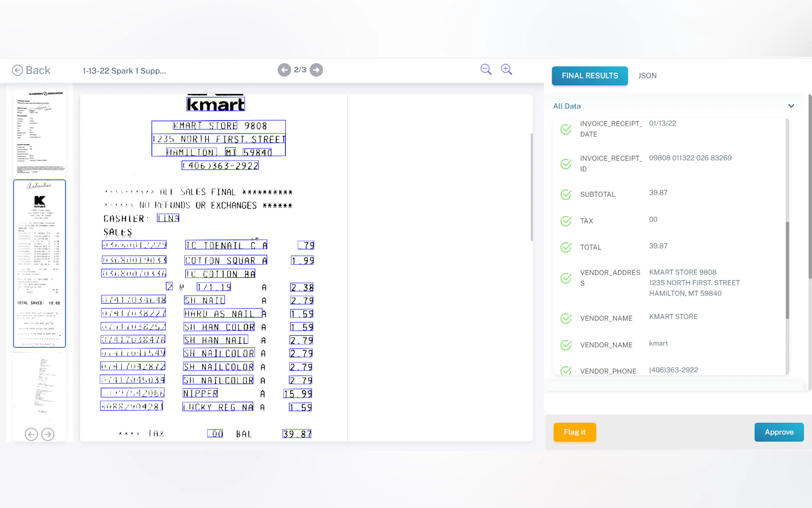Collapse the All Data section chevron

click(791, 106)
